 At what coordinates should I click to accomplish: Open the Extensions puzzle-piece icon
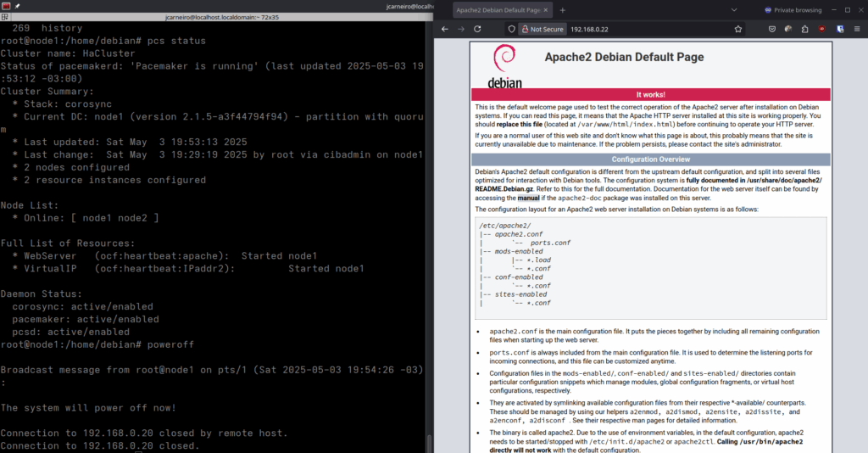[x=805, y=29]
